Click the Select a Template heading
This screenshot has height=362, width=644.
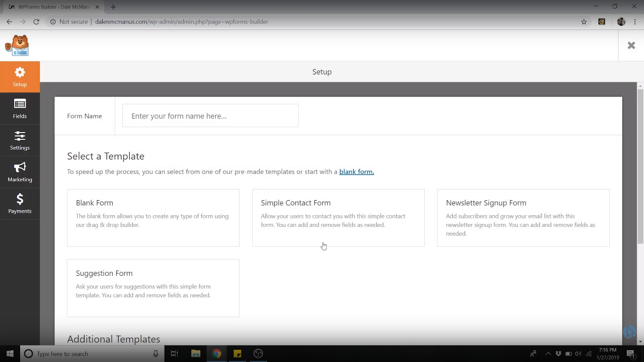point(106,156)
